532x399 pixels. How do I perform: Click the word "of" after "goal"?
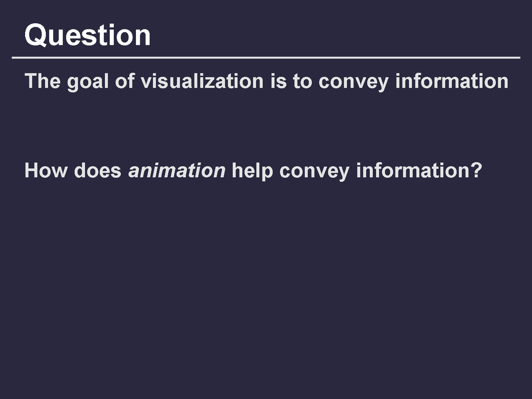click(125, 81)
